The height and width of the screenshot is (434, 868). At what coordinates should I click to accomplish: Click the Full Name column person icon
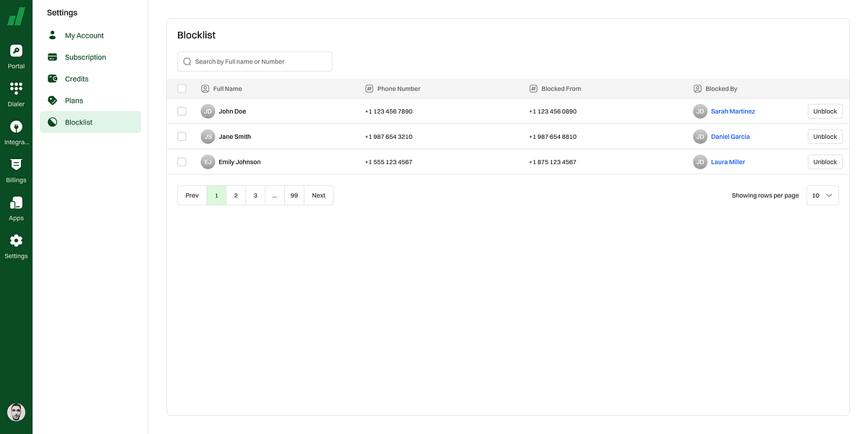205,89
